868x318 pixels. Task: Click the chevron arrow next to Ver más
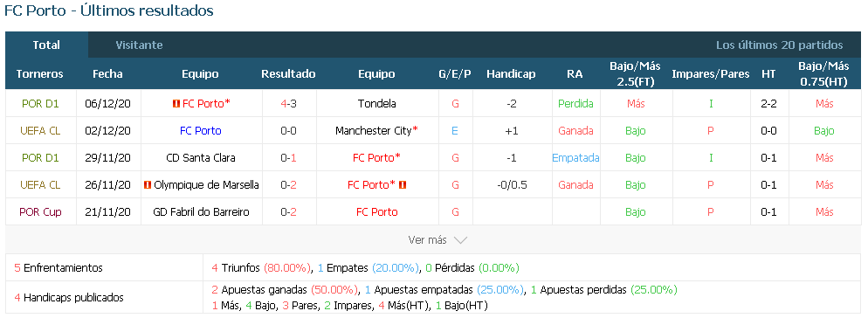pos(460,240)
